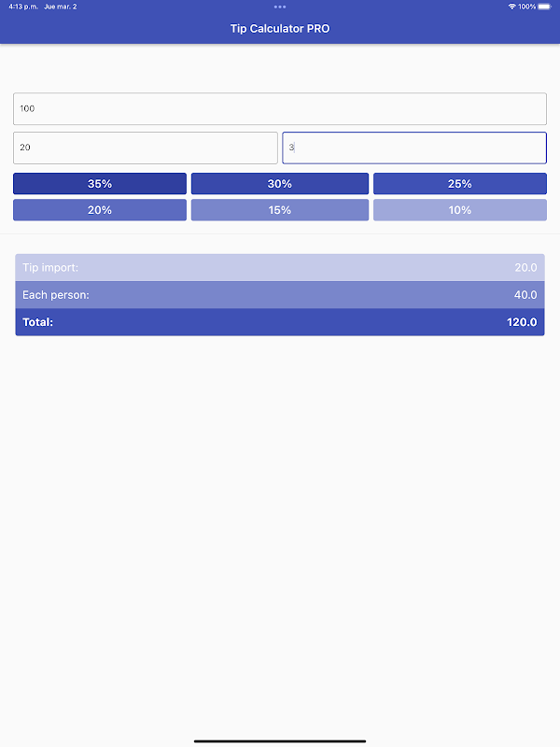This screenshot has height=747, width=560.
Task: Choose the 25% tip percentage
Action: (x=459, y=184)
